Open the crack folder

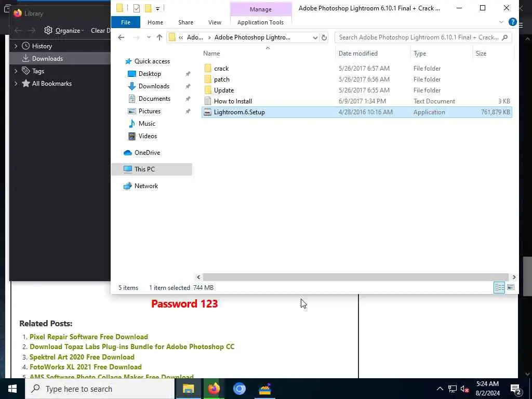click(x=221, y=69)
